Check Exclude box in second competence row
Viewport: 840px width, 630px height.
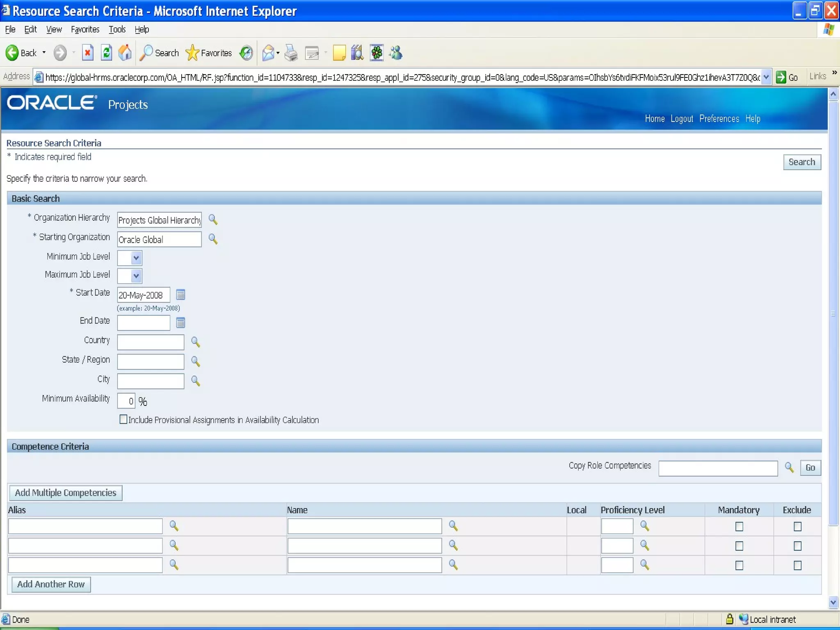coord(797,546)
